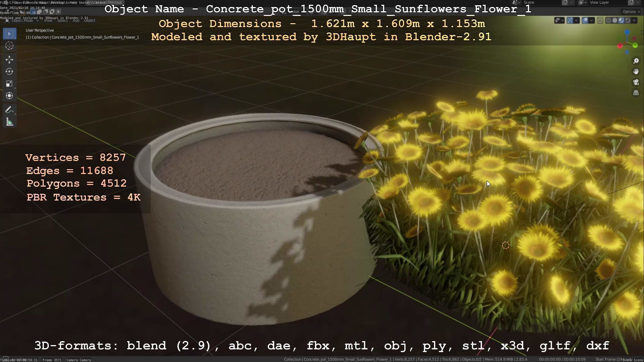Switch to Solid viewport shading
The image size is (644, 362).
(615, 20)
